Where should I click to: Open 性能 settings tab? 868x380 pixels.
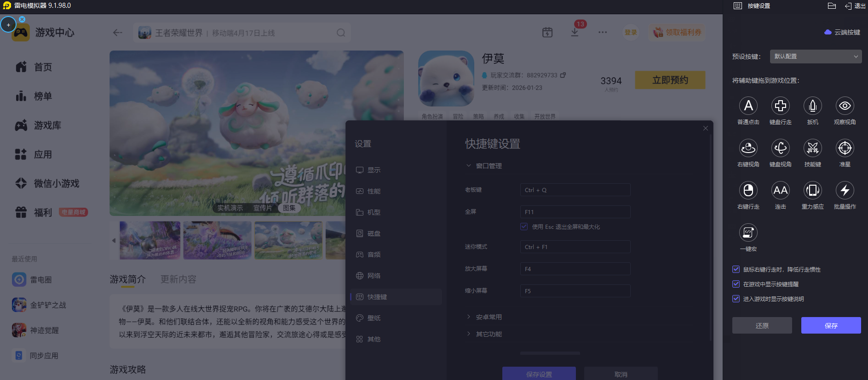point(396,191)
